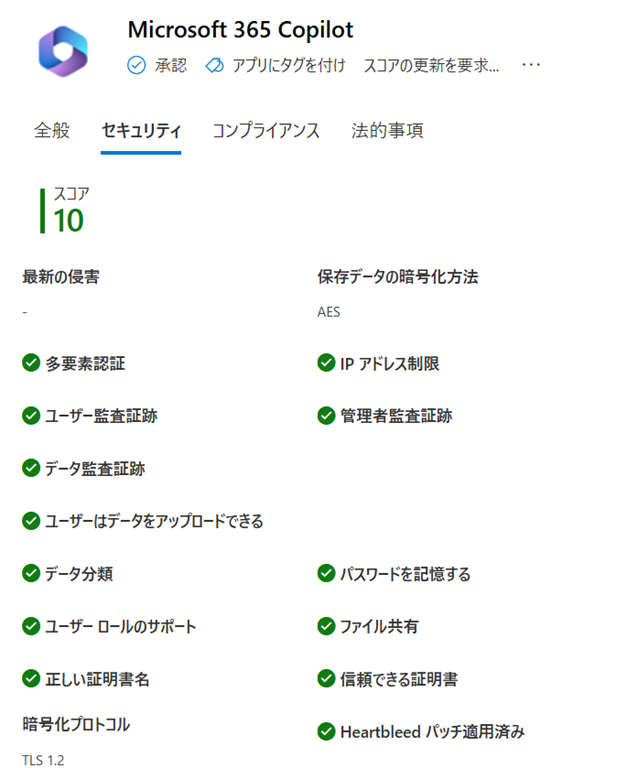The image size is (638, 768).
Task: Click the green check beside 多要素認証
Action: click(x=31, y=363)
